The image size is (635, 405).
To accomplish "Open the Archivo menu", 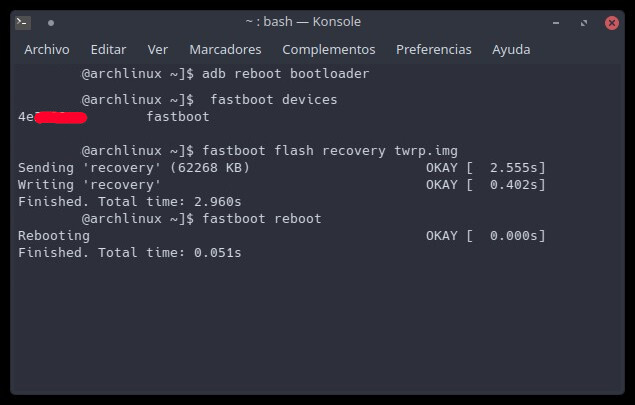I will click(x=47, y=50).
